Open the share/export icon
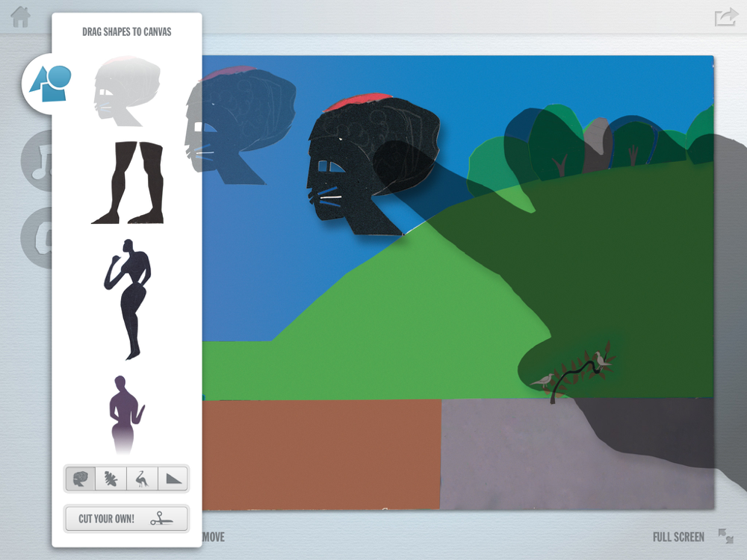 pos(725,16)
